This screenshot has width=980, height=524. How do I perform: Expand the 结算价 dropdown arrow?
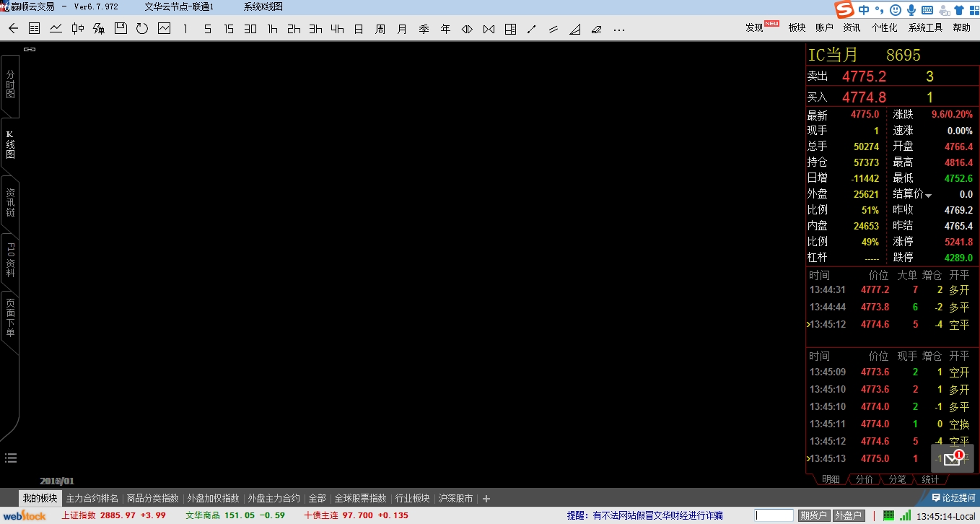(929, 196)
